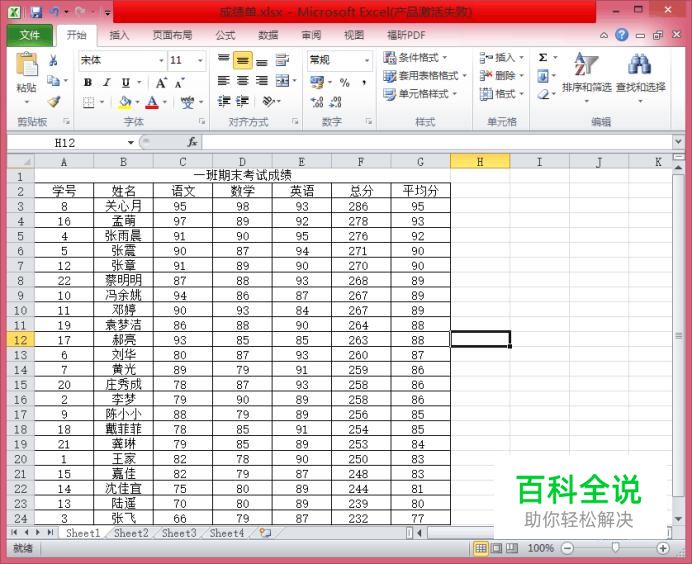
Task: Click the Clear eraser icon
Action: coord(543,94)
